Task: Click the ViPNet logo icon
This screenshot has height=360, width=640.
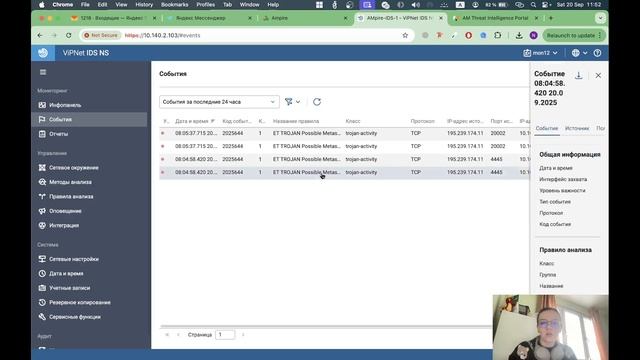Action: pyautogui.click(x=43, y=53)
